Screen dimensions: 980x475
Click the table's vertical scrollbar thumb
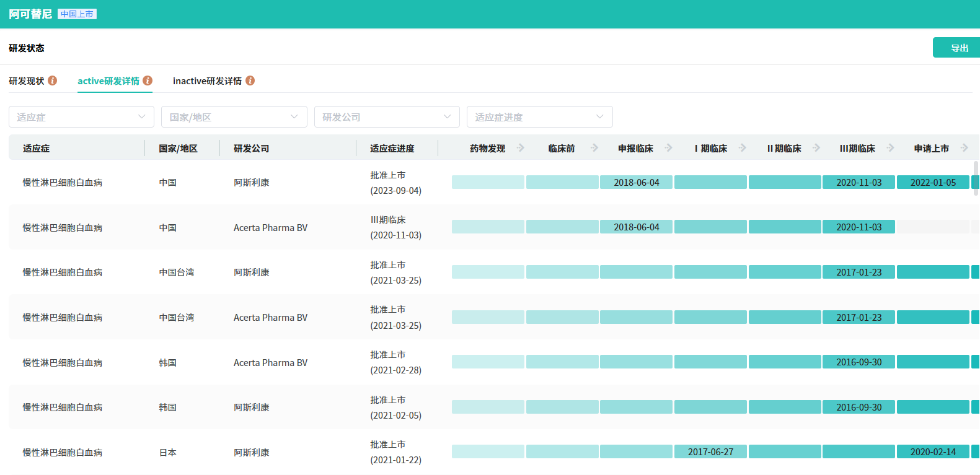point(976,178)
